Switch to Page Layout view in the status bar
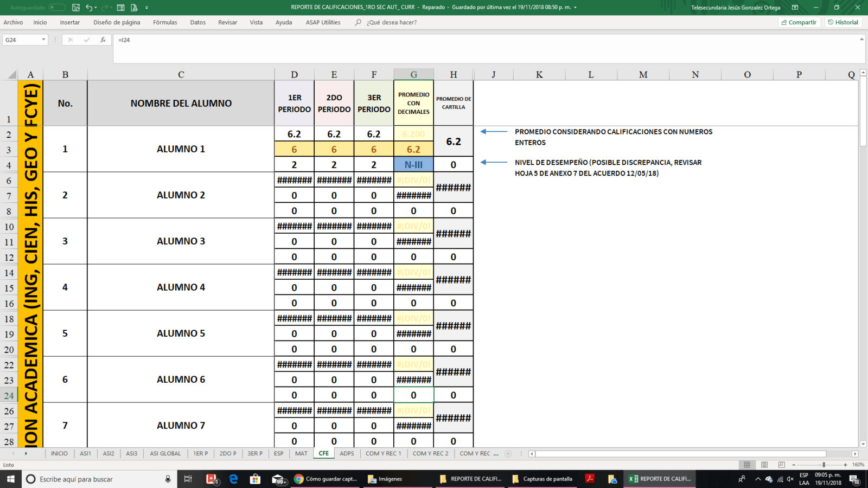 (x=764, y=465)
